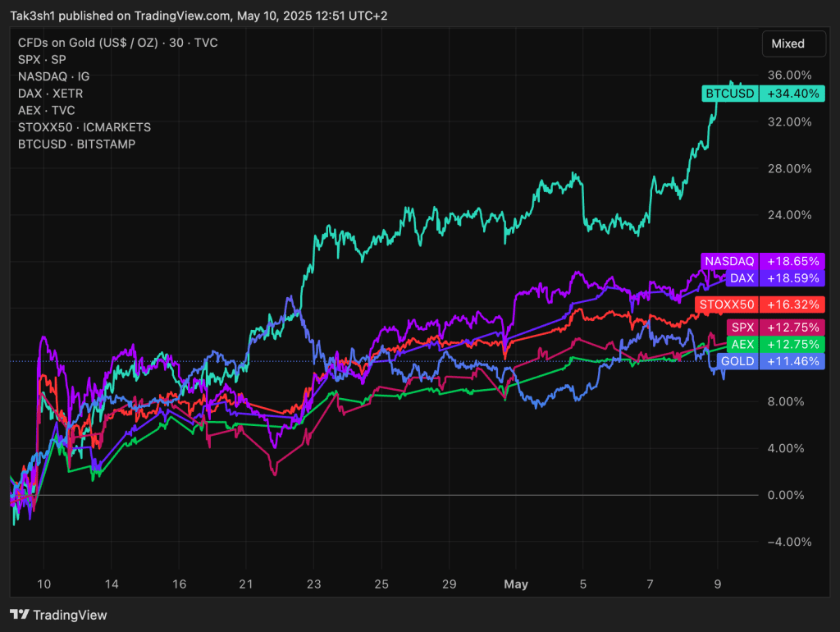
Task: Click the 7 date on time axis
Action: coord(650,584)
